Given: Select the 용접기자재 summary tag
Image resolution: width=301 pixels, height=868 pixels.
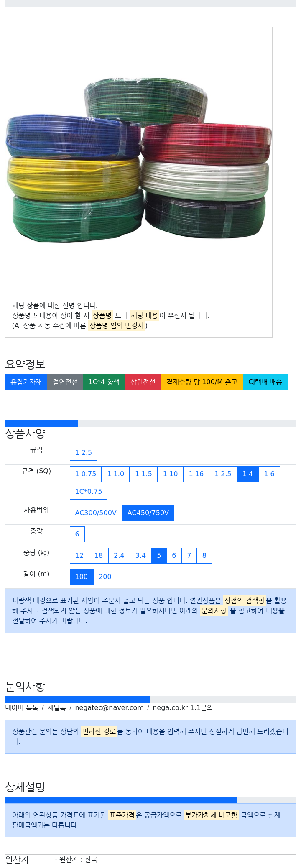Looking at the screenshot, I should pos(26,382).
